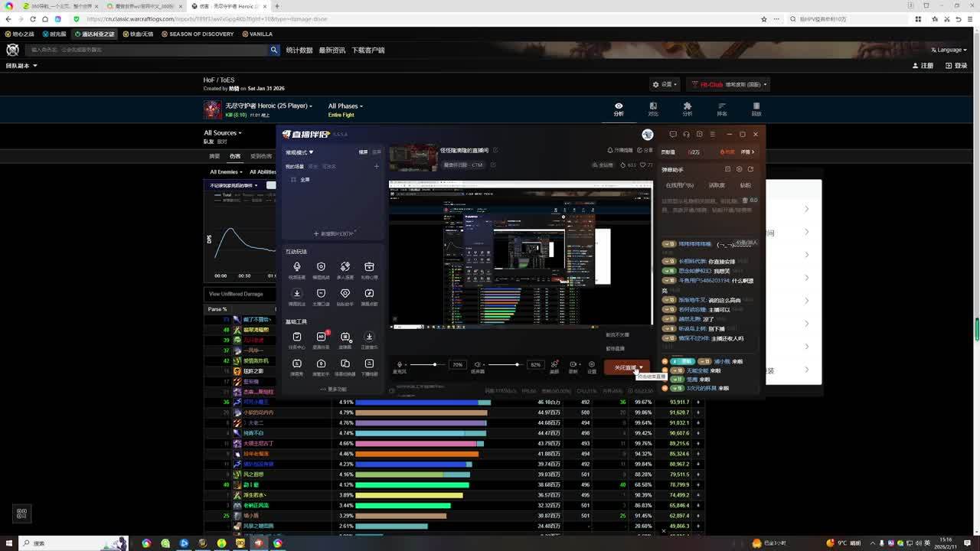Click View Unfiltered Damage button
The height and width of the screenshot is (551, 980).
pyautogui.click(x=236, y=294)
